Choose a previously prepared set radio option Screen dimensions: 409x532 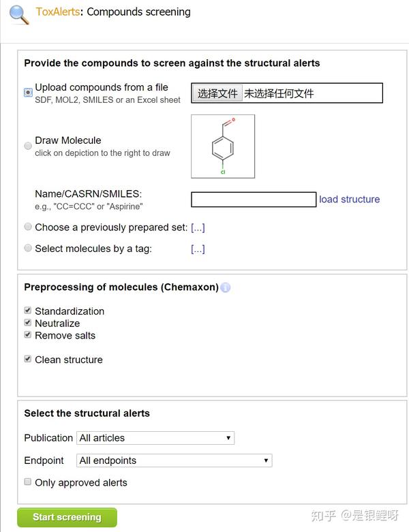(28, 227)
